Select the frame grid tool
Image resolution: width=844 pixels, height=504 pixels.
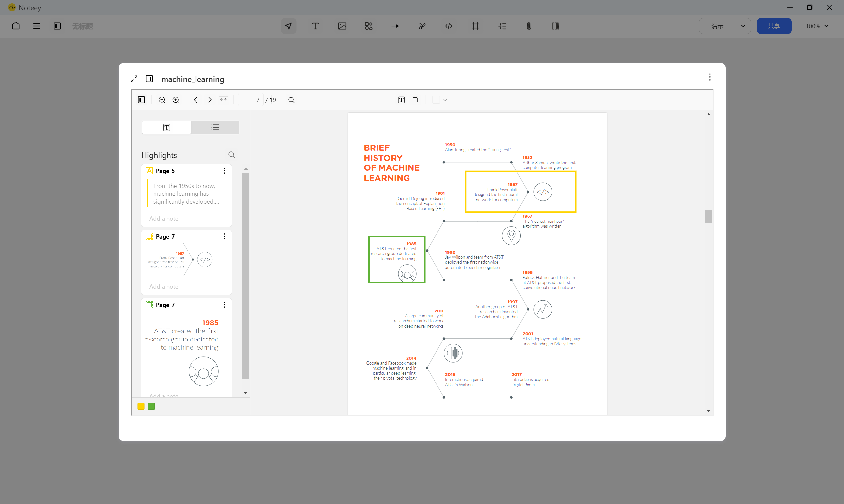(475, 26)
